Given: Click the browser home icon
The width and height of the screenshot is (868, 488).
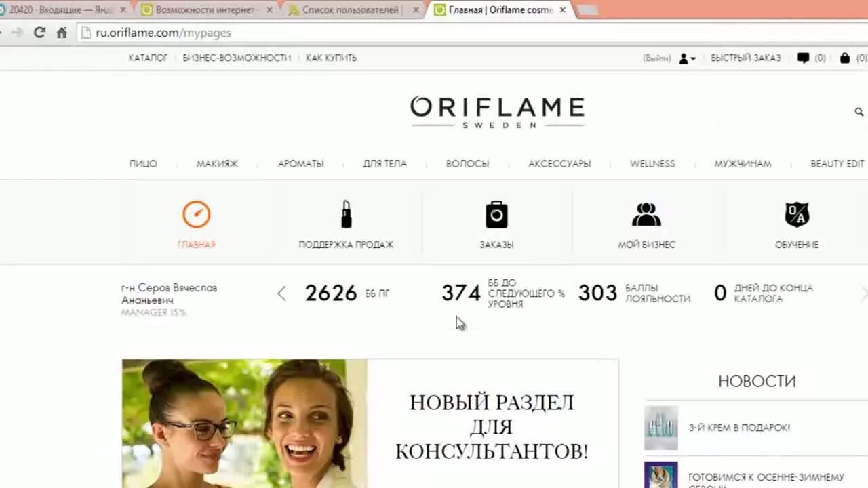Looking at the screenshot, I should coord(62,33).
